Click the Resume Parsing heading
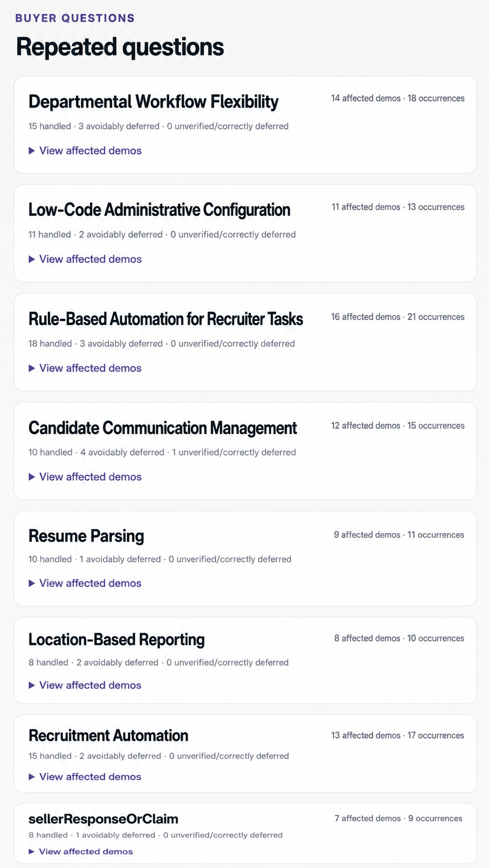This screenshot has height=868, width=489. coord(86,536)
